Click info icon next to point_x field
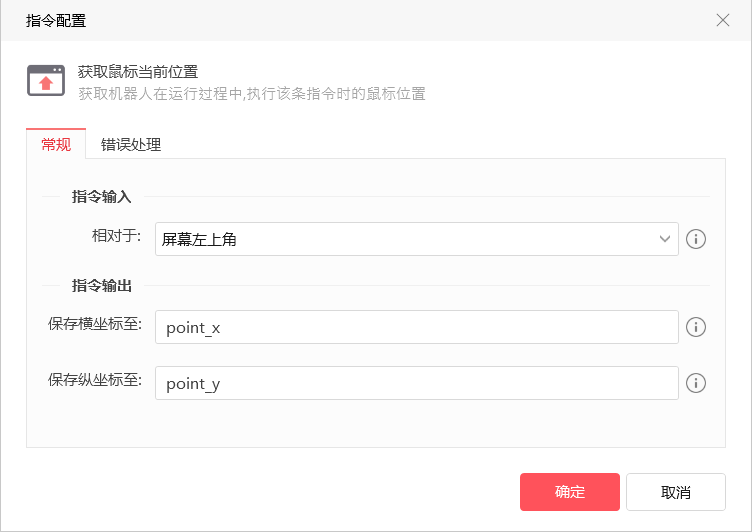The height and width of the screenshot is (532, 752). (696, 327)
